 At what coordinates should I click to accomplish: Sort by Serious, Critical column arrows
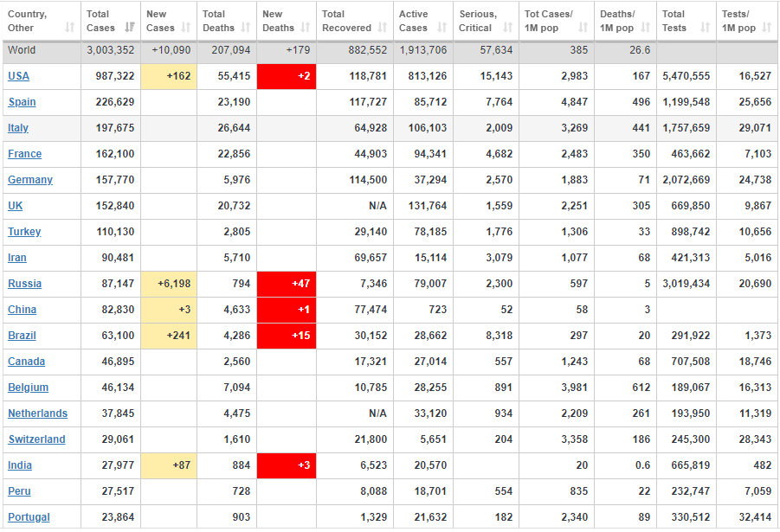508,28
